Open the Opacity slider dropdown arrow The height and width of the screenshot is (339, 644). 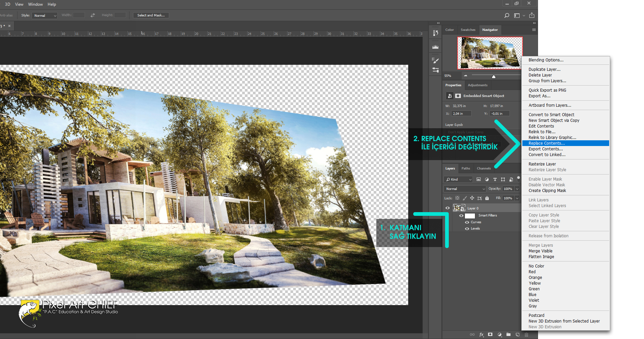517,189
